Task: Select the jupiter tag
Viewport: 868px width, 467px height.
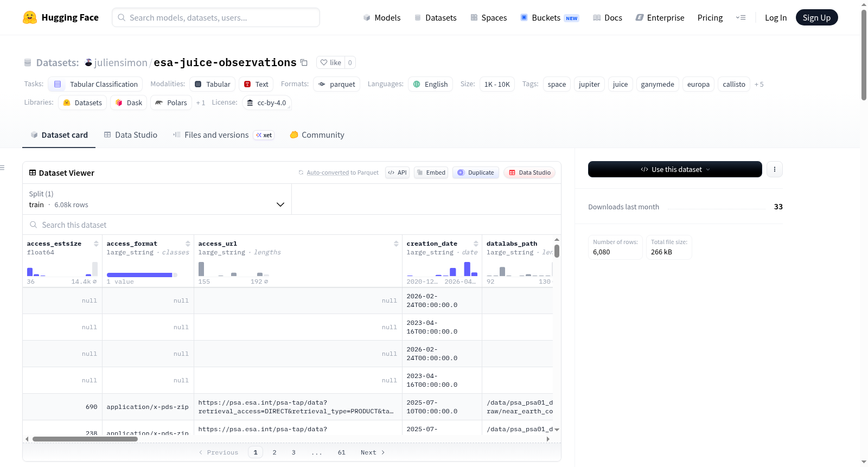Action: pyautogui.click(x=589, y=84)
